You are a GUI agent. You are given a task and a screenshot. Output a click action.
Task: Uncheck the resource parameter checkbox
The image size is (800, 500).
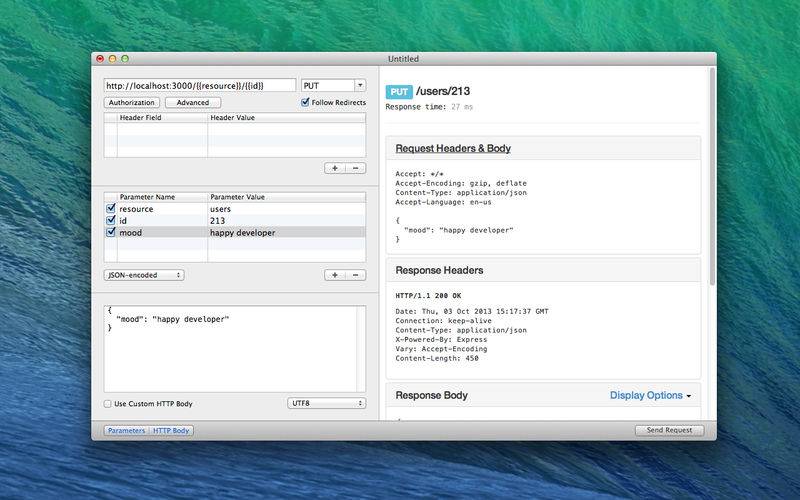click(x=111, y=209)
